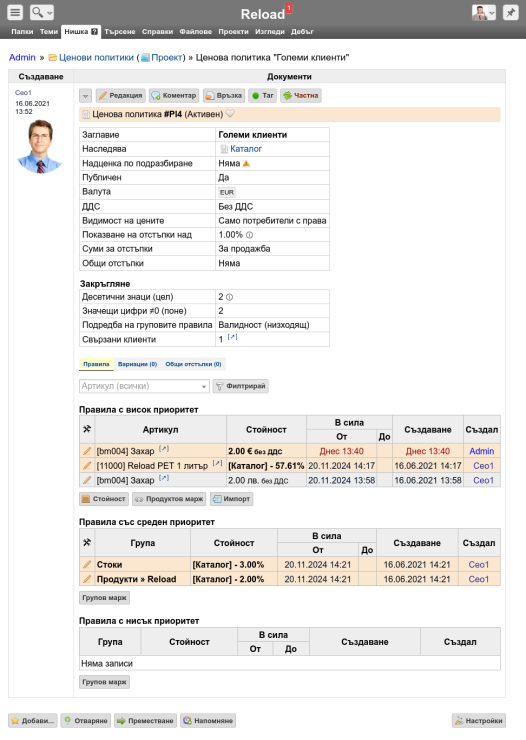The image size is (526, 740).
Task: Open the Дебъг tab
Action: (x=302, y=32)
